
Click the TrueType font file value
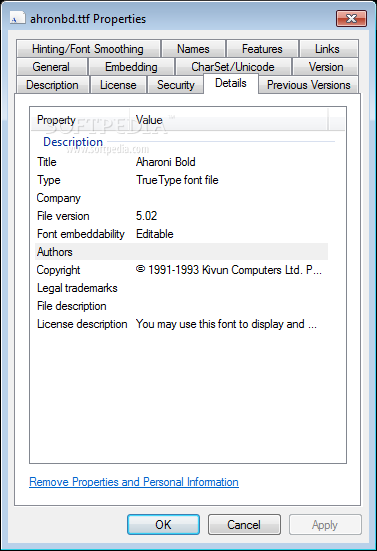[x=177, y=180]
